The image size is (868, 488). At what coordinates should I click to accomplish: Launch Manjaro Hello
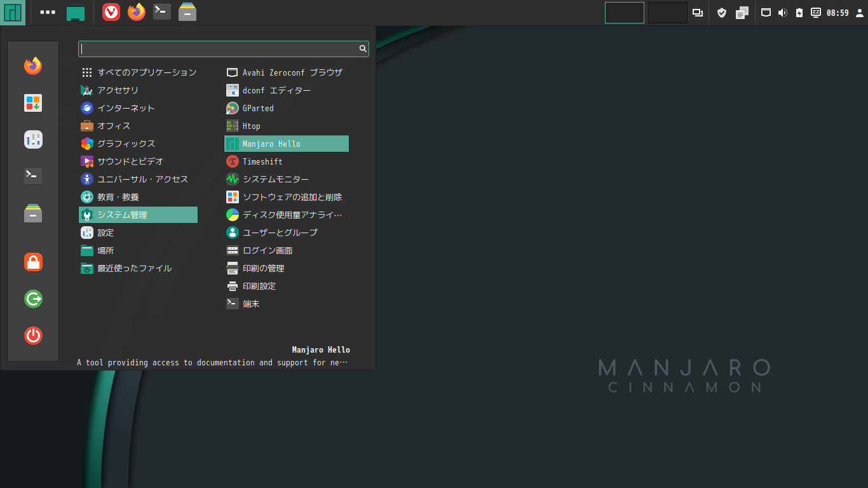pyautogui.click(x=287, y=144)
